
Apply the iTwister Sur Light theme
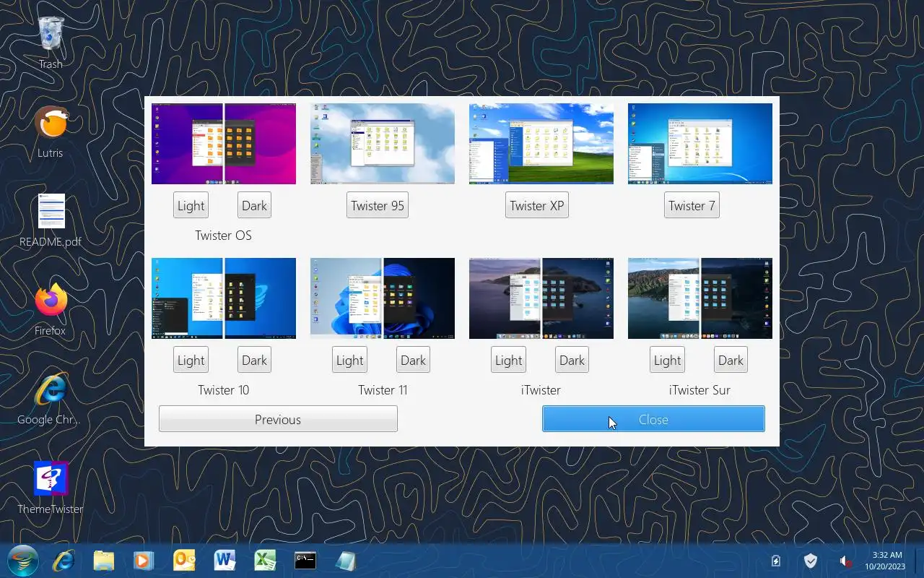tap(668, 360)
